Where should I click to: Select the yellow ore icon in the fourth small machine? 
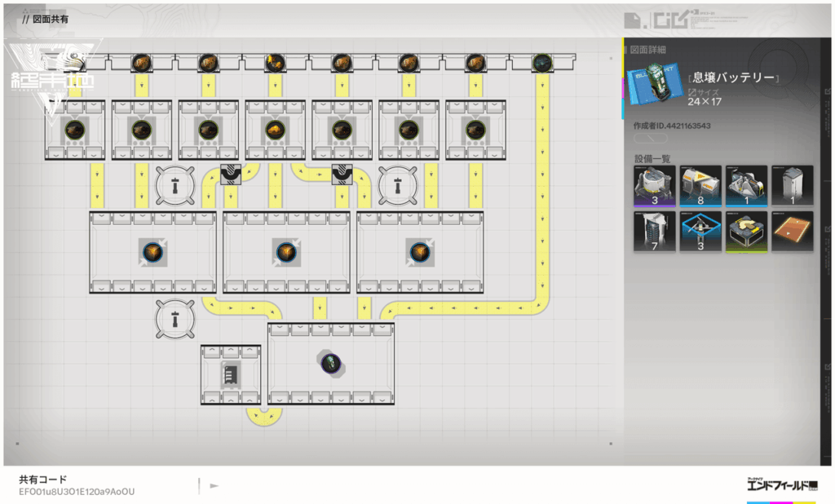pos(275,129)
